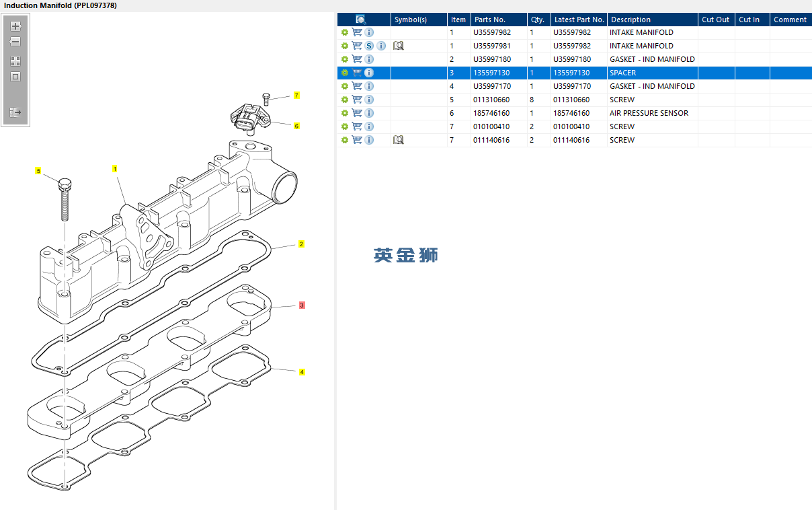The width and height of the screenshot is (812, 510).
Task: Click green gear icon for part U35997170
Action: [x=345, y=86]
